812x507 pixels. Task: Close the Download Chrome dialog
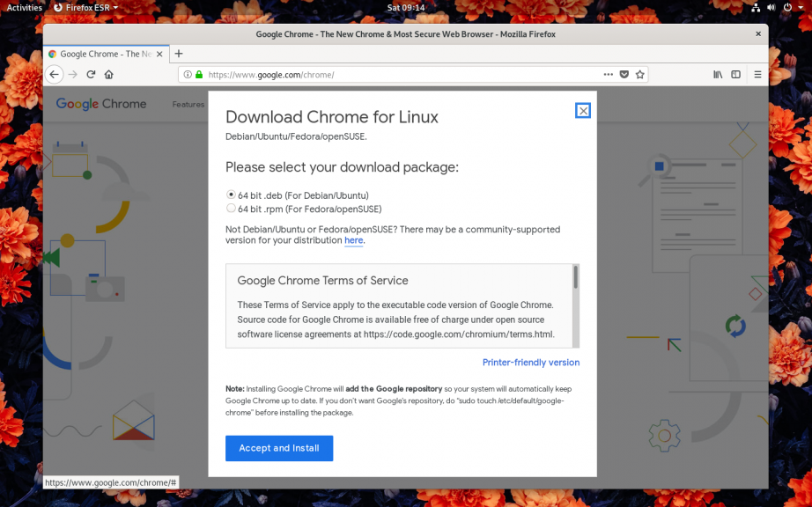[x=582, y=110]
